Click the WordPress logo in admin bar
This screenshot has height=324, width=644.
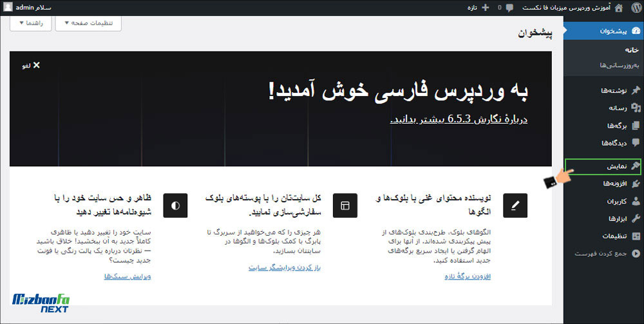point(636,8)
